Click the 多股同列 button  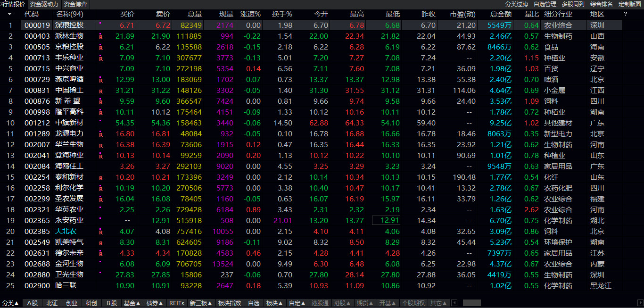[573, 4]
